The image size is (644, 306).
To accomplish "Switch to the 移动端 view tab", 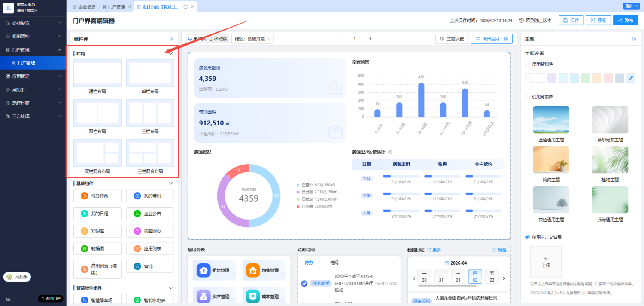I will click(x=218, y=39).
